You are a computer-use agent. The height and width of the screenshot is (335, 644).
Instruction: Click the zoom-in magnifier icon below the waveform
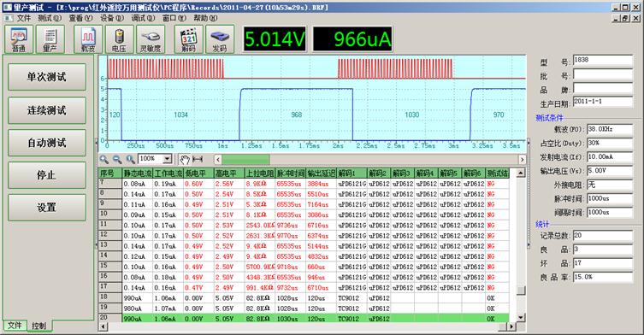coord(104,159)
